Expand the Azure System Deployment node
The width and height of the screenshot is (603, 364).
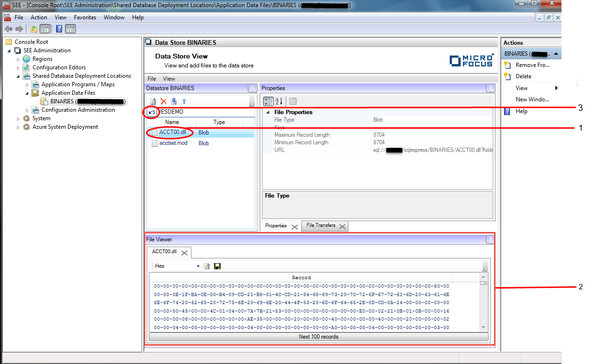click(19, 127)
